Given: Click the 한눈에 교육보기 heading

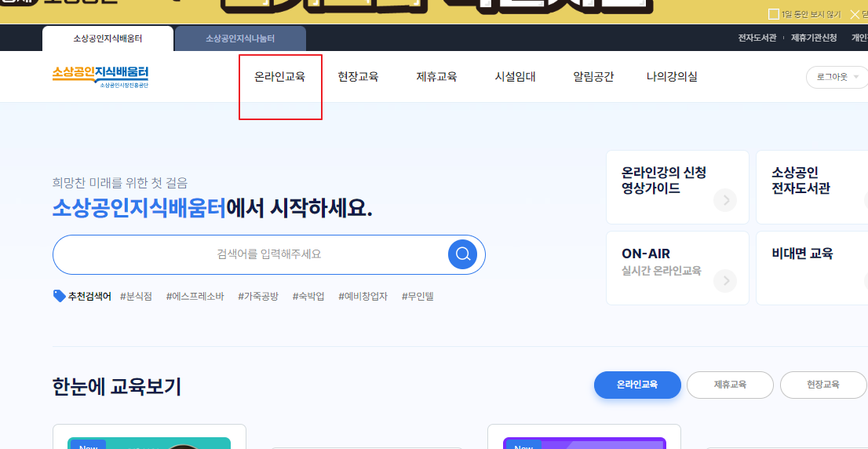Looking at the screenshot, I should click(116, 386).
